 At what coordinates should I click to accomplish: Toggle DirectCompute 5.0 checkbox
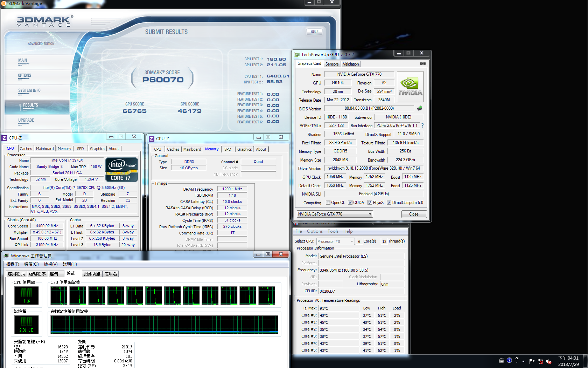coord(389,203)
